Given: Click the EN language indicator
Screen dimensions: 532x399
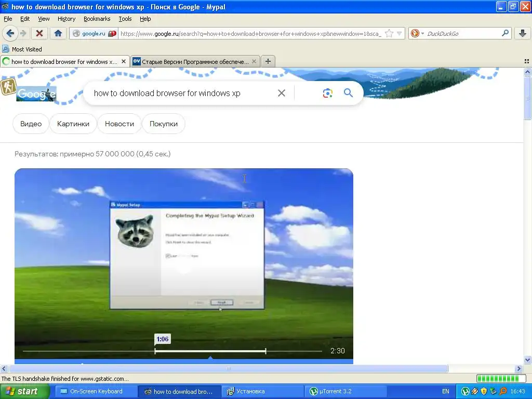Looking at the screenshot, I should pos(445,392).
